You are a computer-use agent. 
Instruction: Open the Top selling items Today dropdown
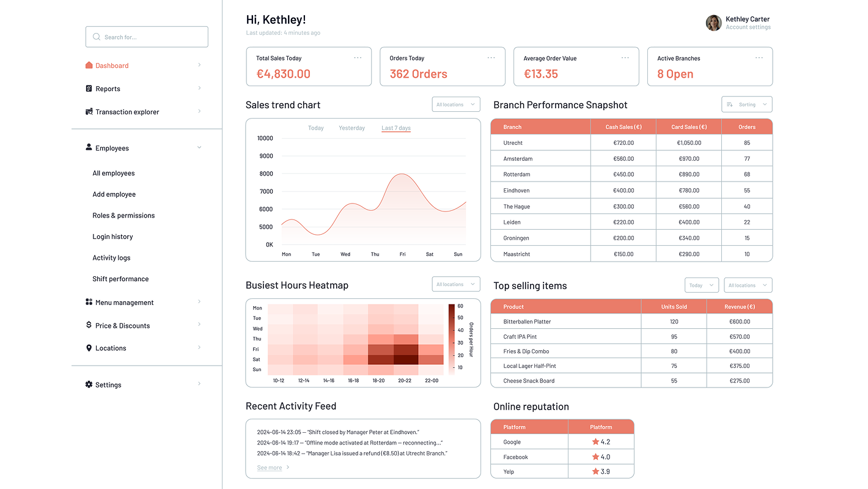[x=701, y=285]
